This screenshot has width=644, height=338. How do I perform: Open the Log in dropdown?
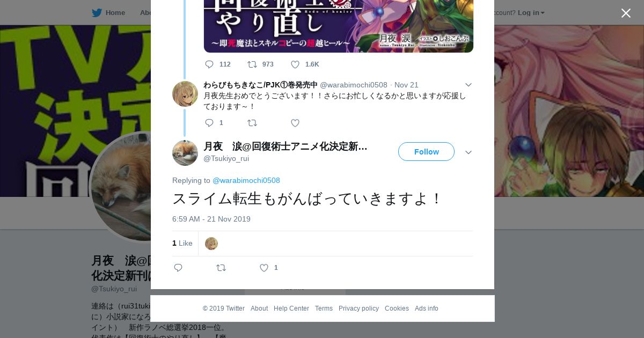point(531,13)
